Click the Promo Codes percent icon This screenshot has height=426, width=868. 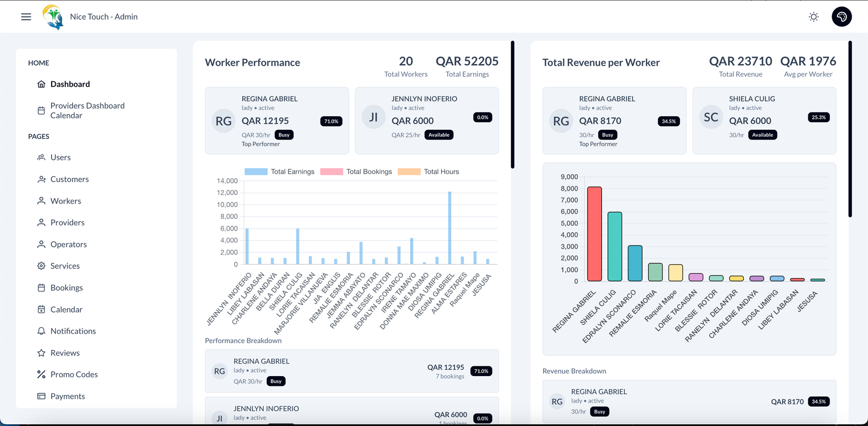coord(41,374)
